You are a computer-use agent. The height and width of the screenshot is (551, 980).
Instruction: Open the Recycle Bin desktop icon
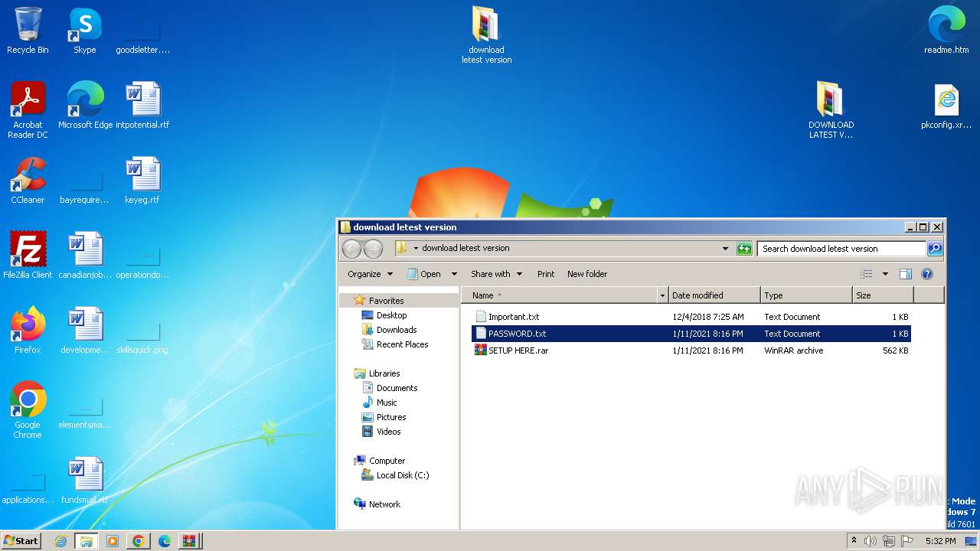28,31
